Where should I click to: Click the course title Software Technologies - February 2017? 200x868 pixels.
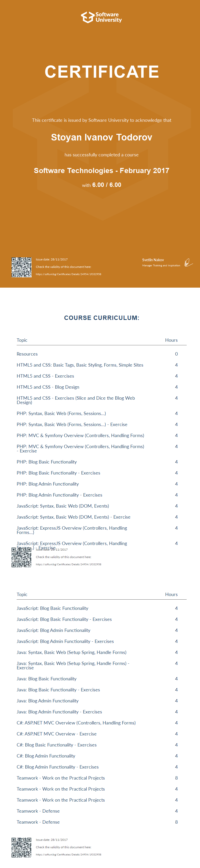point(102,170)
